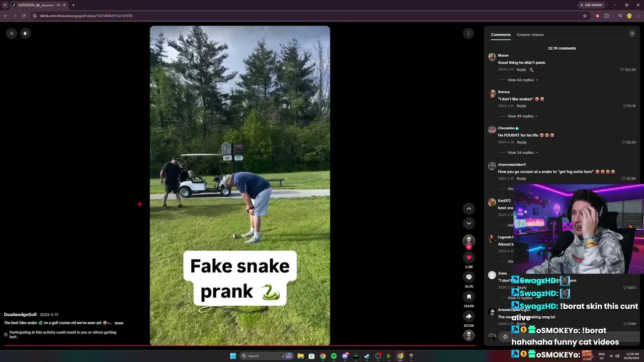This screenshot has width=644, height=362.
Task: Open Zuma's profile picture
Action: [x=492, y=275]
